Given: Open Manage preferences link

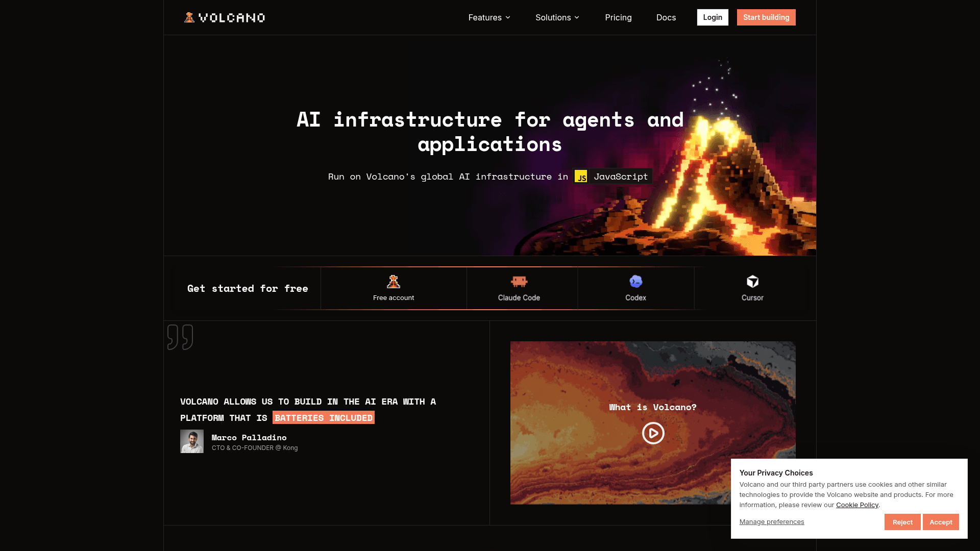Looking at the screenshot, I should [772, 521].
